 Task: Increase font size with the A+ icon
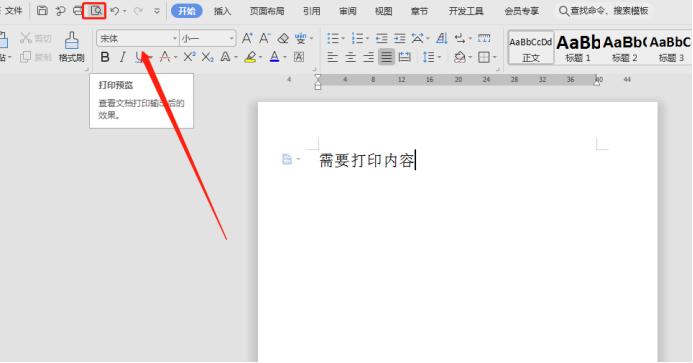coord(247,38)
